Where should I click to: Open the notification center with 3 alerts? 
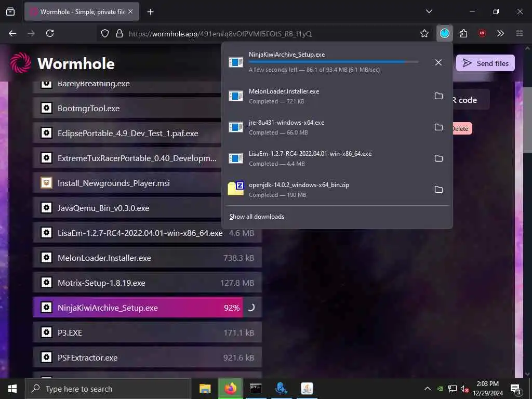click(x=516, y=389)
